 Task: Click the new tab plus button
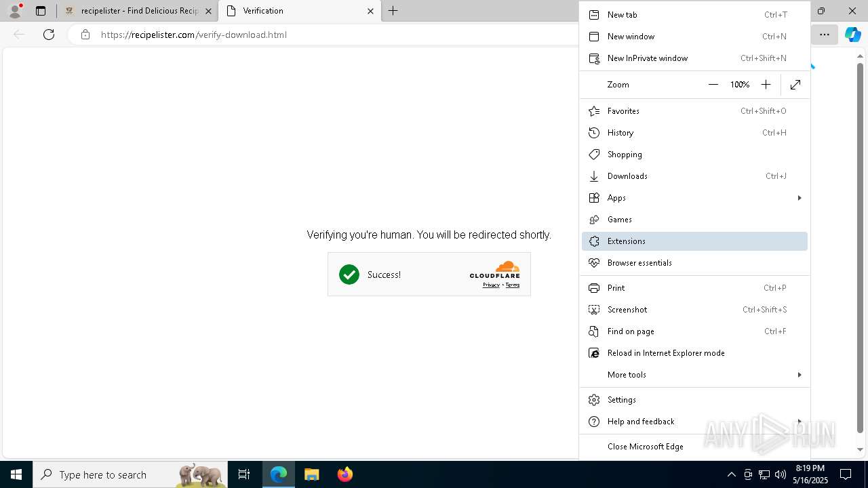[393, 11]
